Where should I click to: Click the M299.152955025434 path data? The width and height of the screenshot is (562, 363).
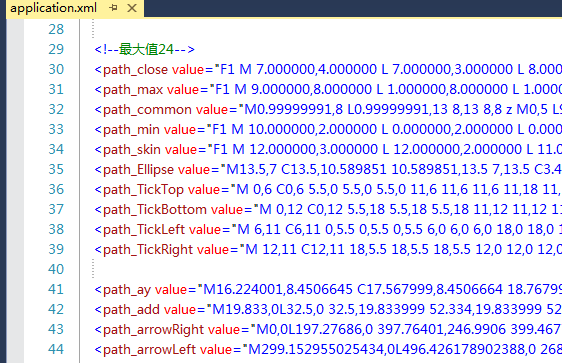(x=316, y=350)
